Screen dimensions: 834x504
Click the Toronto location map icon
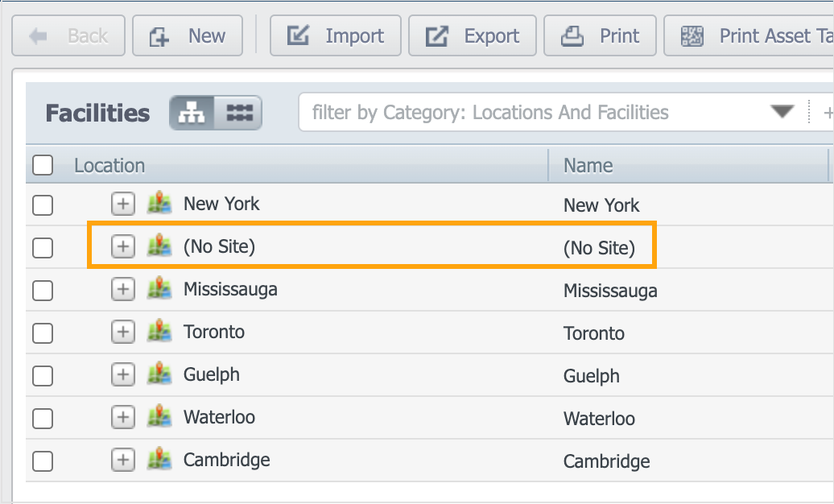click(x=159, y=332)
